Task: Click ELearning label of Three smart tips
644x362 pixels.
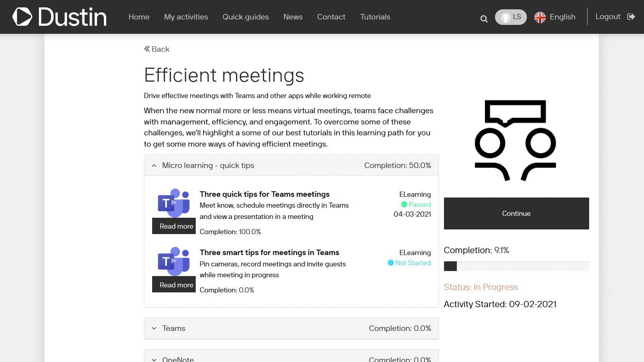Action: [415, 253]
